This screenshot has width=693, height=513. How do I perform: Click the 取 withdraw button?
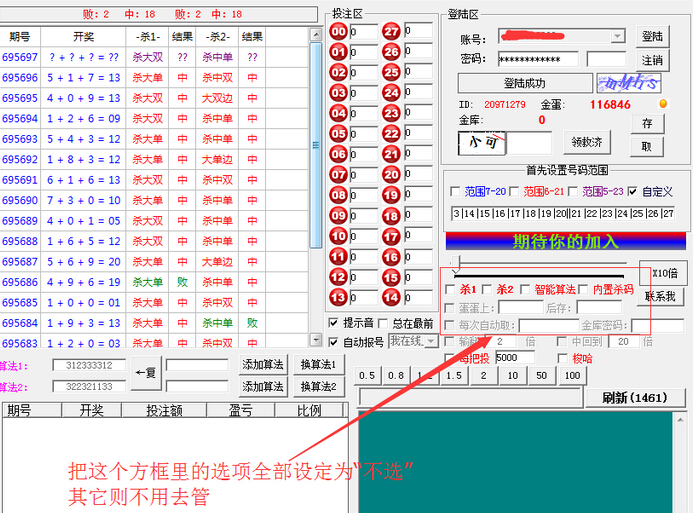(x=647, y=146)
